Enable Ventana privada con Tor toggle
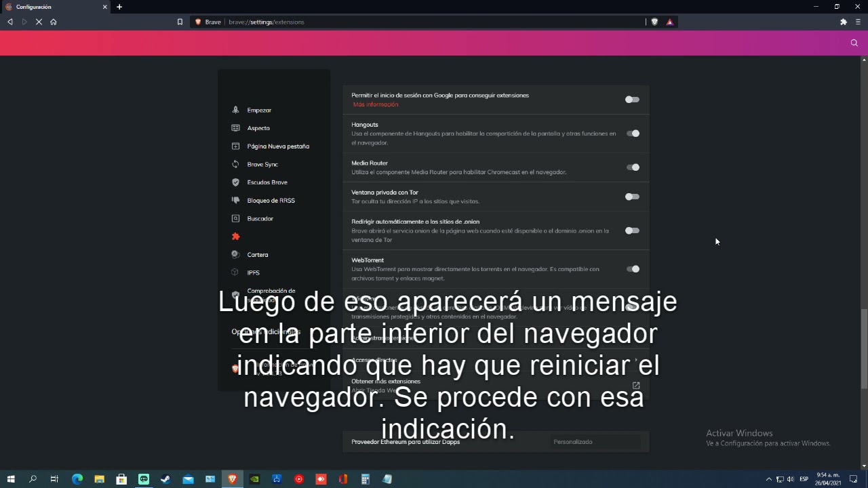The width and height of the screenshot is (868, 488). coord(632,197)
